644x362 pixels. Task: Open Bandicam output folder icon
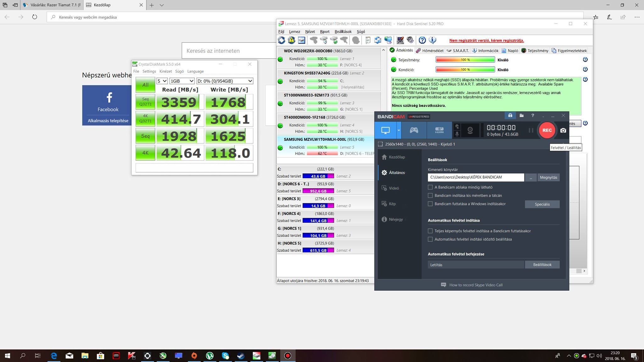pyautogui.click(x=521, y=116)
